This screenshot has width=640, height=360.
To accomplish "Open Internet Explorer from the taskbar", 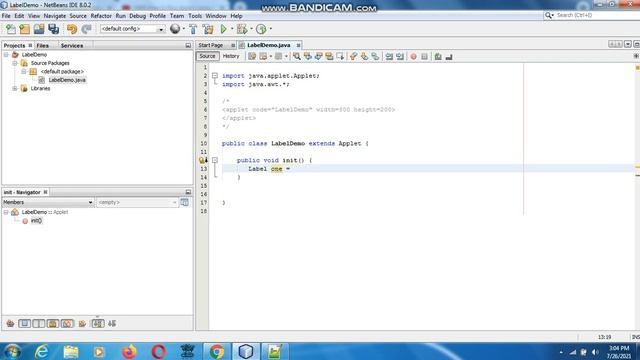I will [x=42, y=351].
